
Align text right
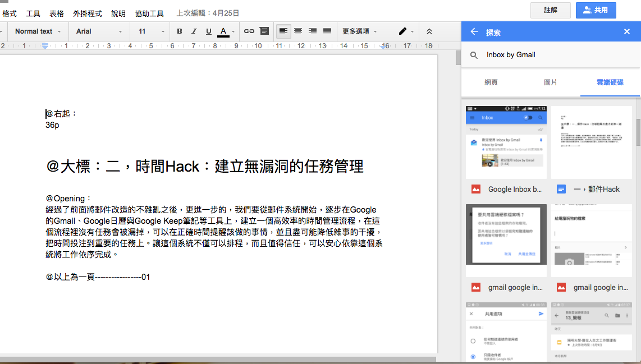tap(313, 31)
